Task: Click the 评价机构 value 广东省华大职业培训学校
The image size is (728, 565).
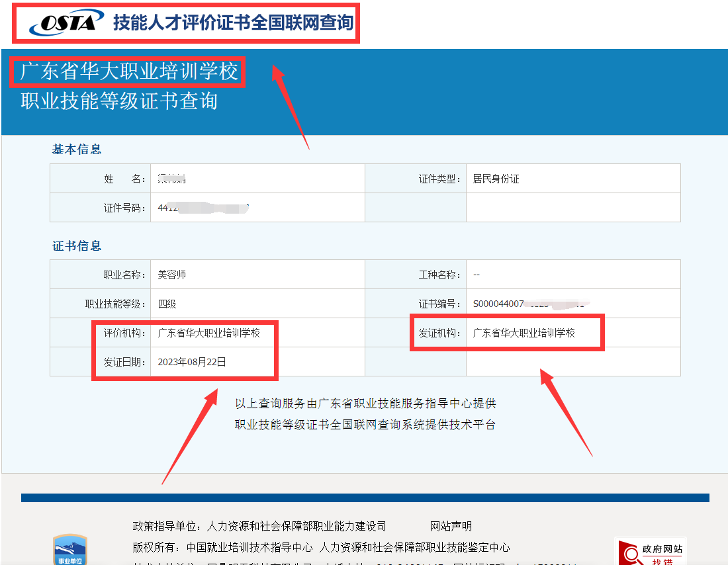Action: [x=209, y=333]
